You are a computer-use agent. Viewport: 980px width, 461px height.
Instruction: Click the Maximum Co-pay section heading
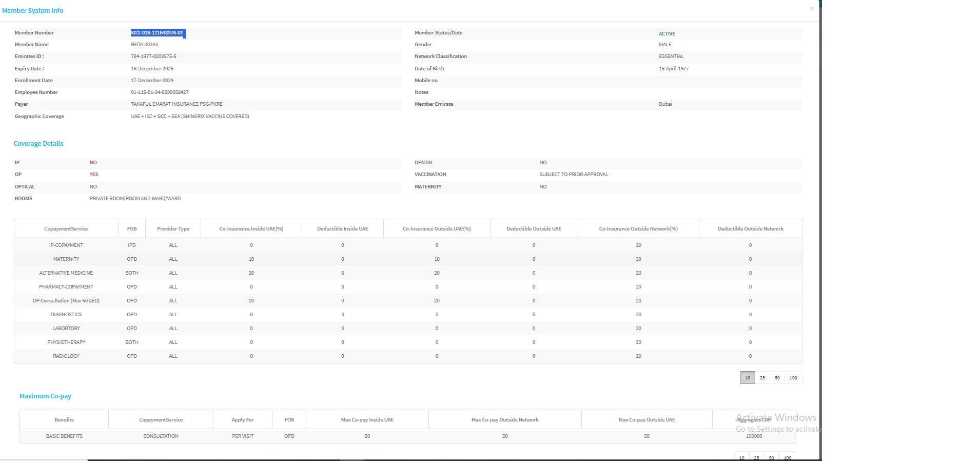tap(45, 396)
